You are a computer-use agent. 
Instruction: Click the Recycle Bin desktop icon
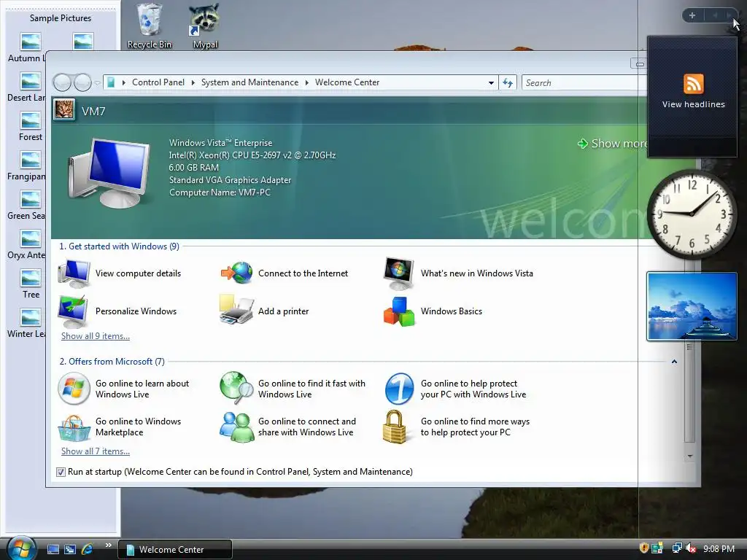pos(150,26)
